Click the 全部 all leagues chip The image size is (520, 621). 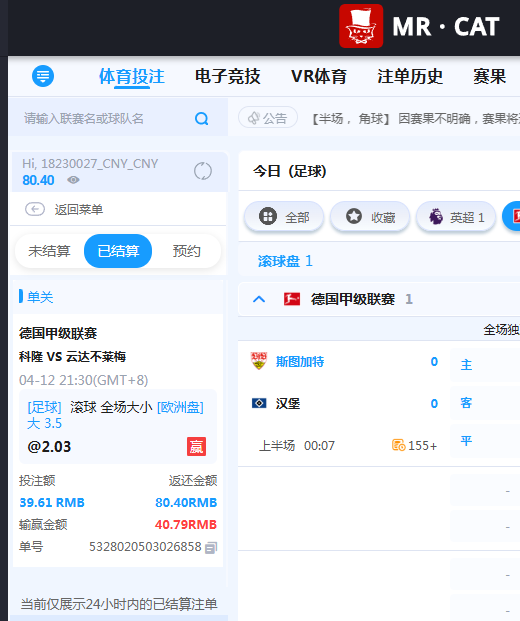coord(284,217)
